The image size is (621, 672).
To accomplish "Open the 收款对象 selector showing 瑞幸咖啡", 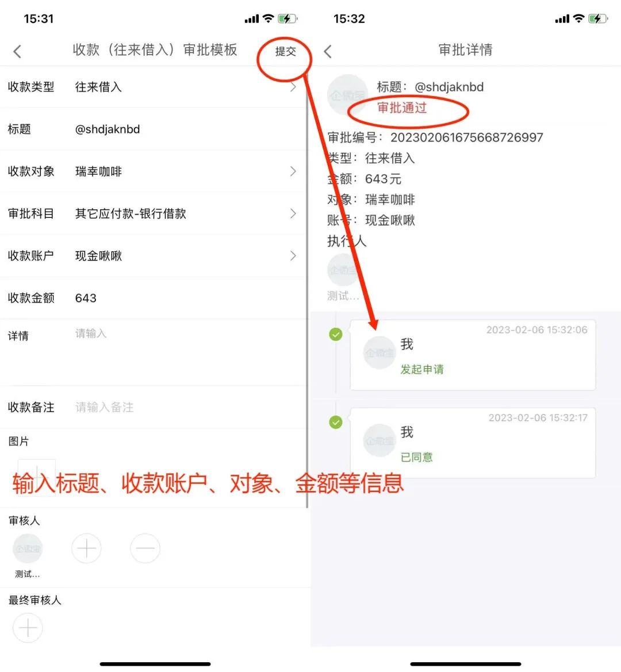I will (x=154, y=171).
